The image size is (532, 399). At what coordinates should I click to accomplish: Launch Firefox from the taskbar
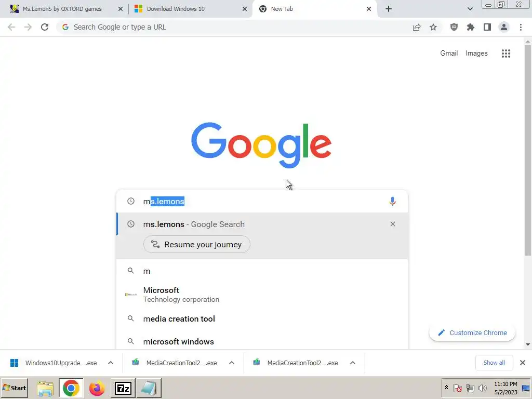[x=97, y=388]
